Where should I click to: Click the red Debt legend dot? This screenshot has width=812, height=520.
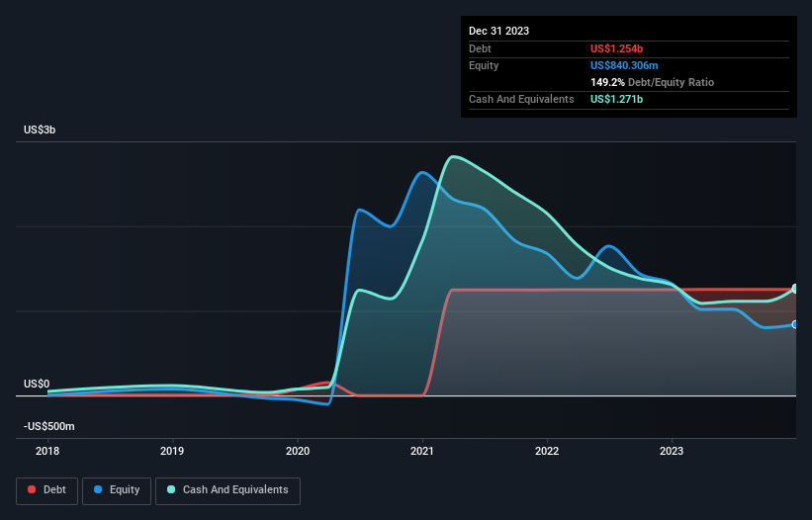point(32,489)
